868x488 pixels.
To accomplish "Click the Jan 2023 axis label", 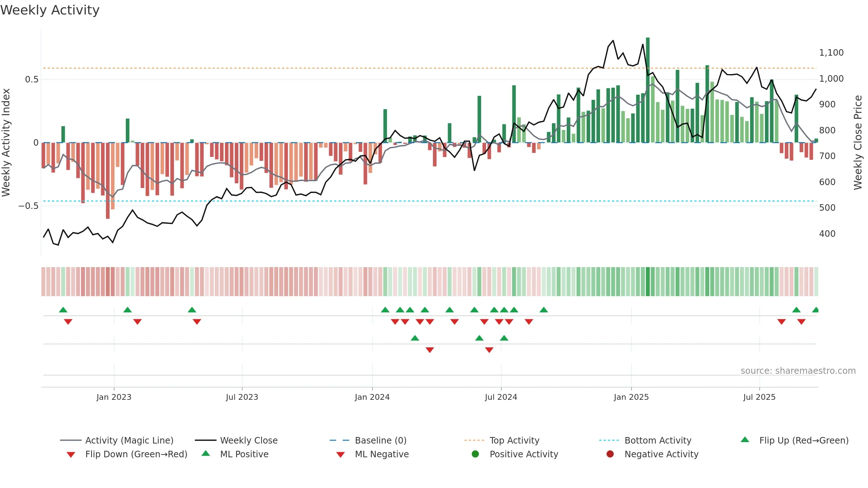I will tap(114, 397).
